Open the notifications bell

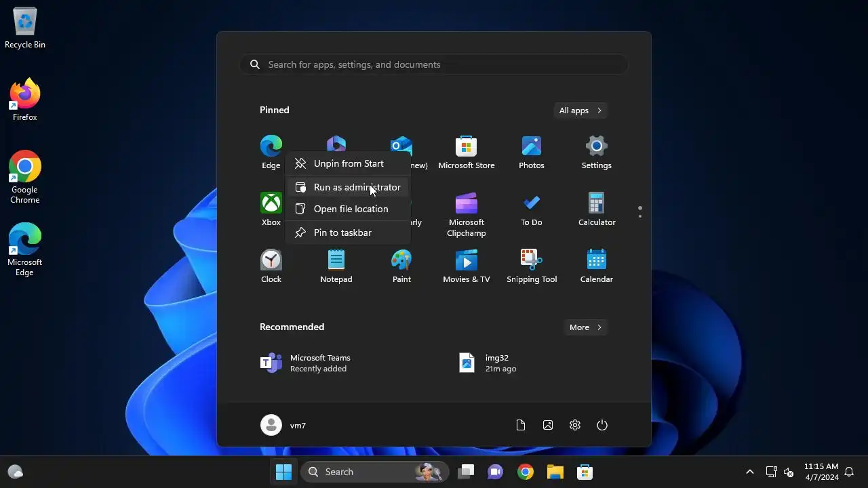click(849, 472)
